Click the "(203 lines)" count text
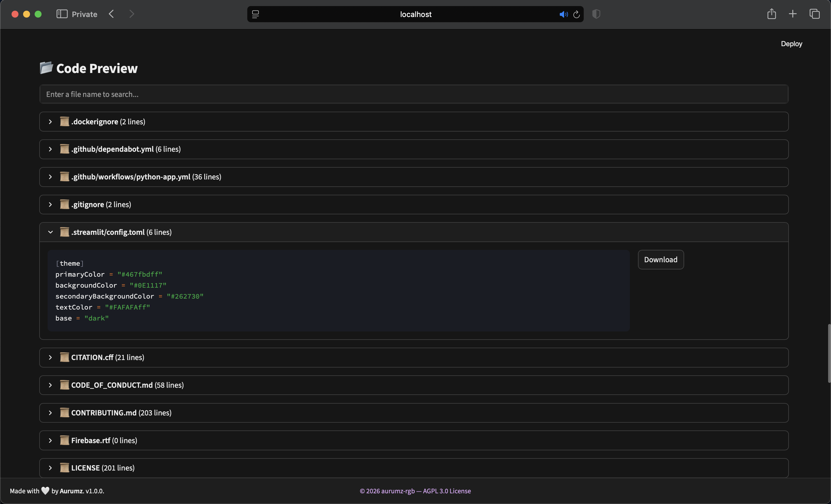The height and width of the screenshot is (504, 831). [155, 413]
